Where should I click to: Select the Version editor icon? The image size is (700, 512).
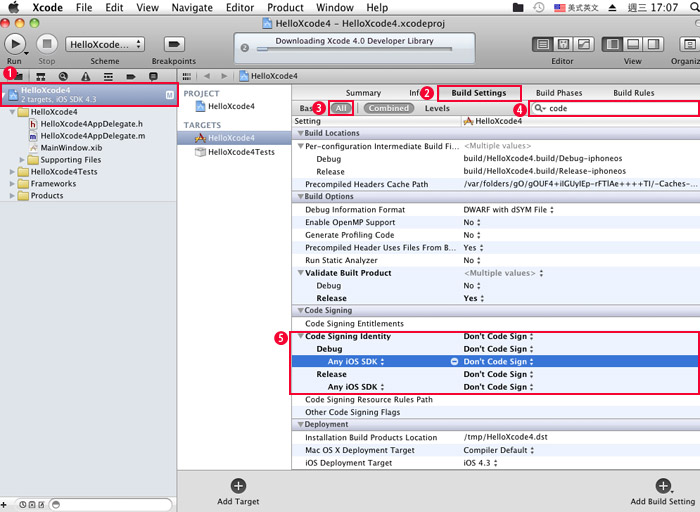tap(583, 44)
